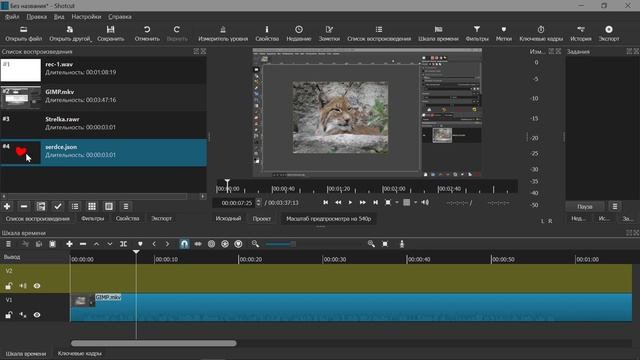The width and height of the screenshot is (640, 360).
Task: Open Правка menu
Action: (x=36, y=17)
